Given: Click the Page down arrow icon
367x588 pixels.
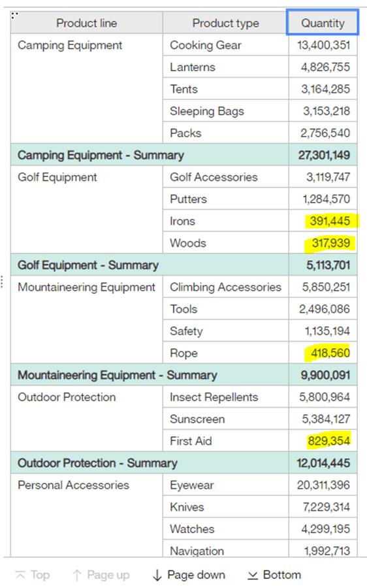Looking at the screenshot, I should click(157, 575).
